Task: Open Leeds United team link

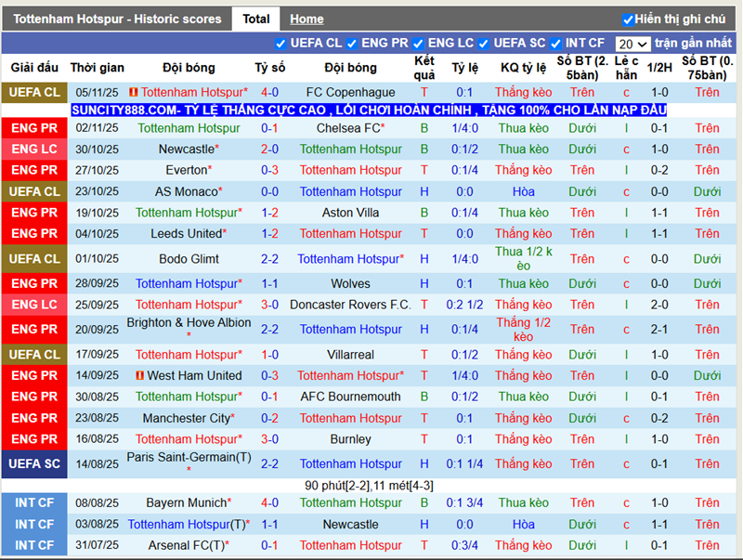Action: pyautogui.click(x=189, y=233)
